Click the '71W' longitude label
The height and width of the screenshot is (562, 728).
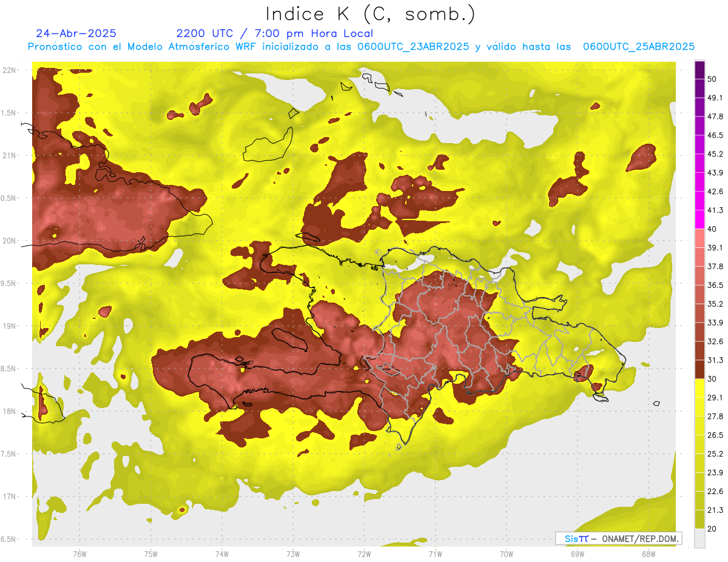pos(435,554)
